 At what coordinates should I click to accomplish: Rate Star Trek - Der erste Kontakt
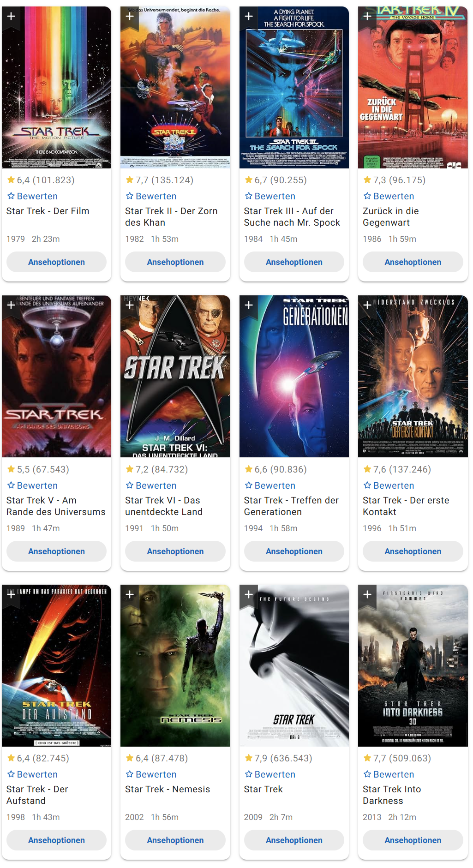pos(389,485)
